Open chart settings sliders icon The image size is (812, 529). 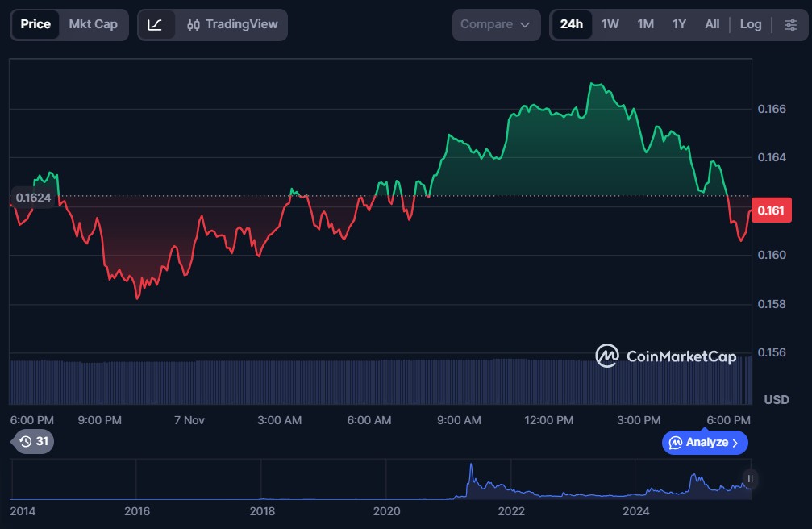[789, 24]
